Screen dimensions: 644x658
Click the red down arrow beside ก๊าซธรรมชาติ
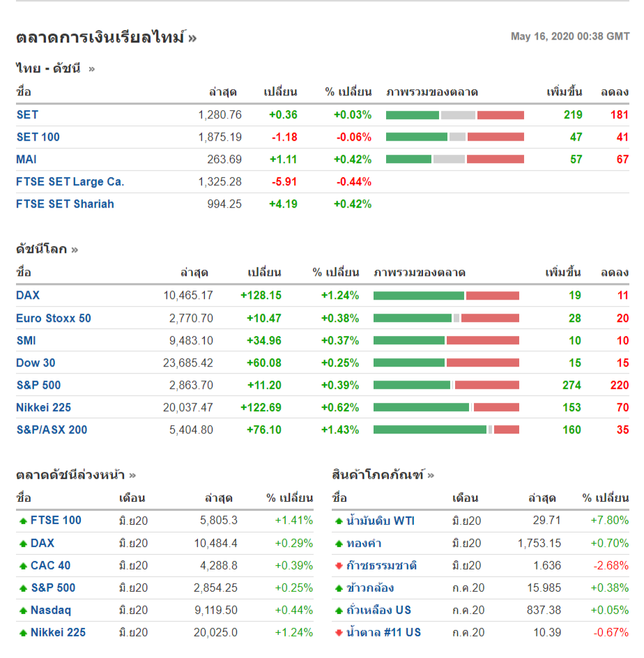point(339,566)
